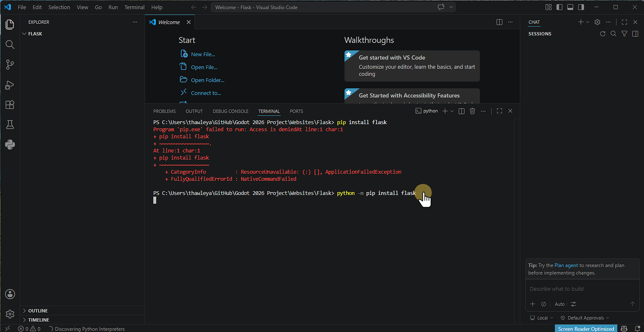The width and height of the screenshot is (644, 332).
Task: Refresh the chat Sessions list
Action: coord(603,34)
